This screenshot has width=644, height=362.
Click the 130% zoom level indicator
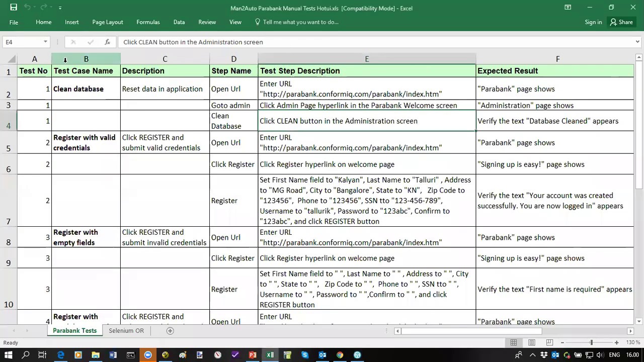click(x=633, y=343)
